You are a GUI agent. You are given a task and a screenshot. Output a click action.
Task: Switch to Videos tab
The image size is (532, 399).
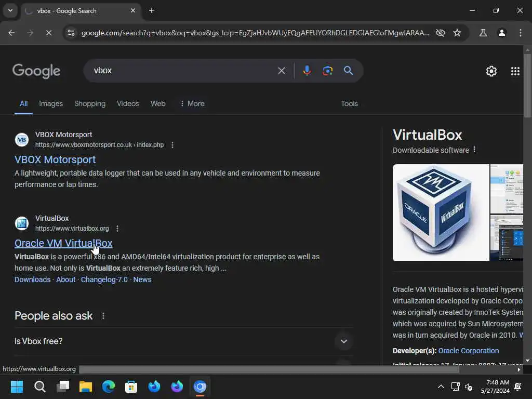128,103
